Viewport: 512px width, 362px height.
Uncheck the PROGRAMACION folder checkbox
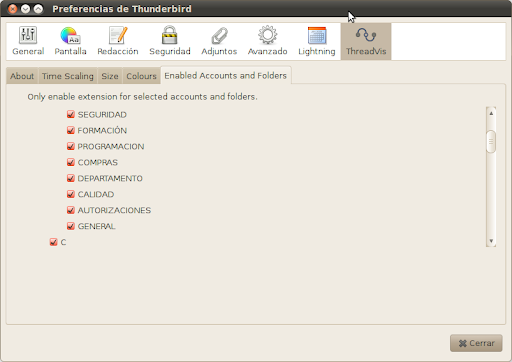click(x=71, y=146)
